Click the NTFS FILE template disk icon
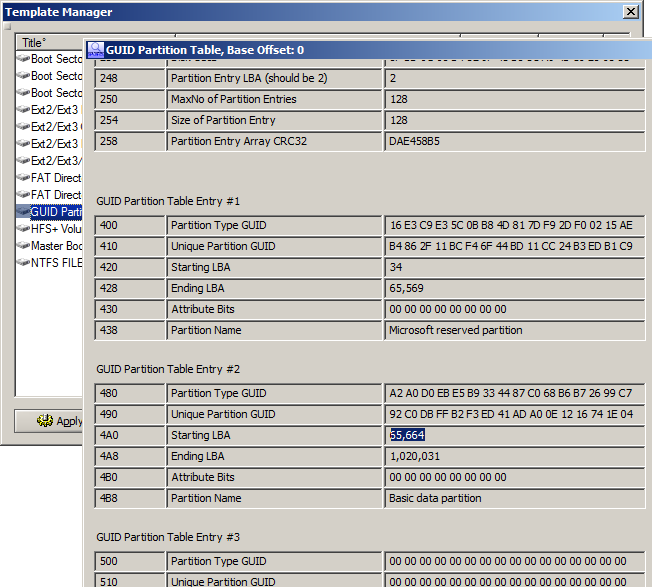Screen dimensions: 652x587 pyautogui.click(x=23, y=263)
